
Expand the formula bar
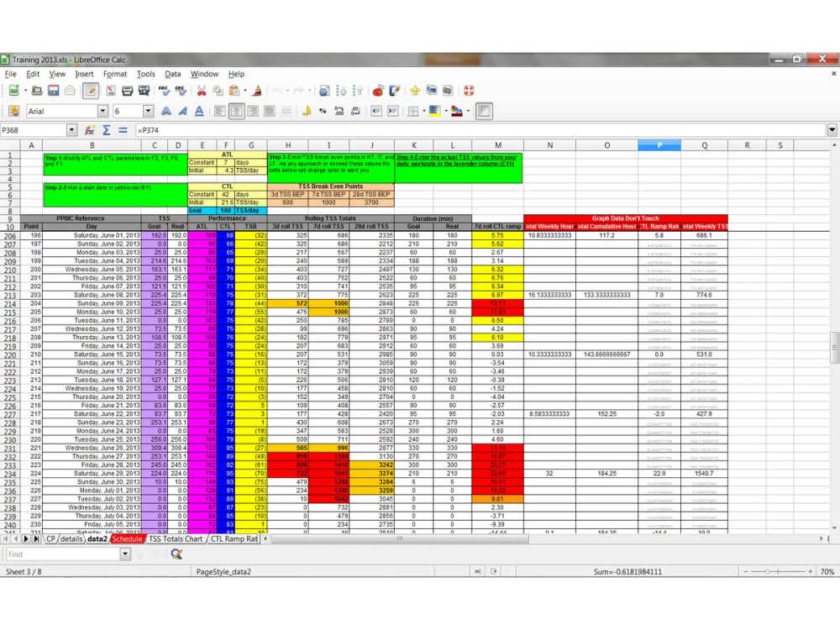(x=832, y=129)
